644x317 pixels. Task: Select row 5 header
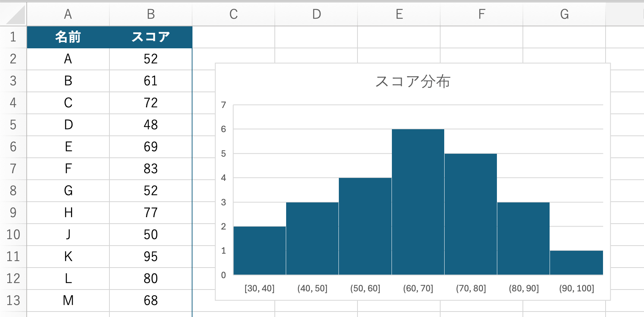click(x=13, y=125)
